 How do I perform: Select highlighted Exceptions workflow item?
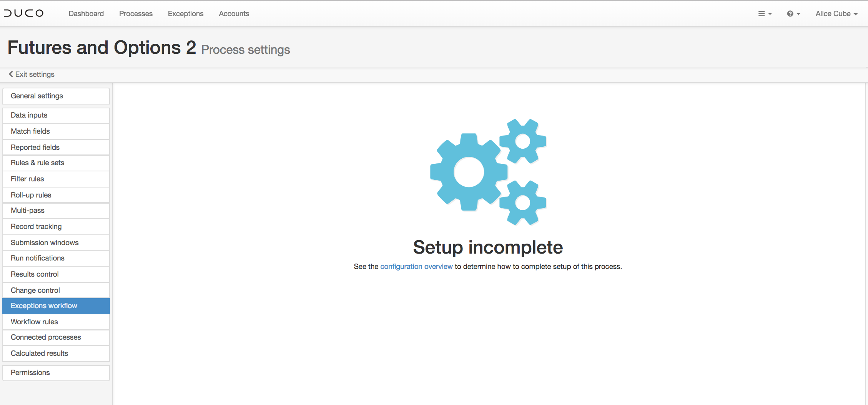click(56, 306)
